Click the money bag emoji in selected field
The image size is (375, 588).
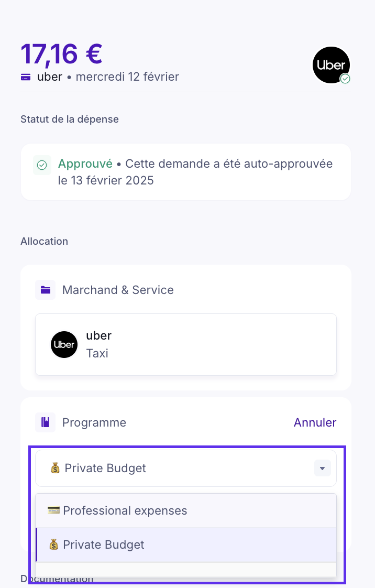56,468
